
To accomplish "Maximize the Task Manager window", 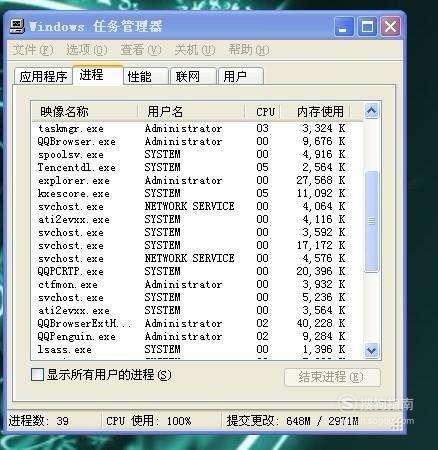I will point(367,27).
